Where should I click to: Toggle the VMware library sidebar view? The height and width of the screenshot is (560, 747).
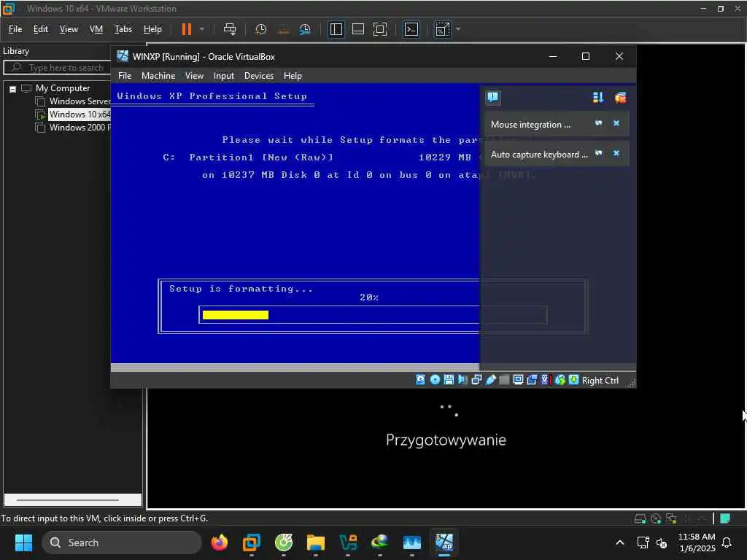pyautogui.click(x=336, y=29)
